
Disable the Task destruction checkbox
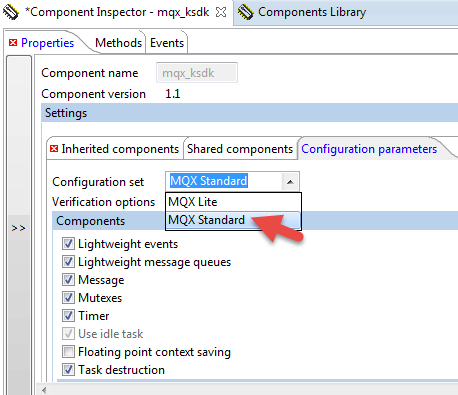tap(68, 370)
